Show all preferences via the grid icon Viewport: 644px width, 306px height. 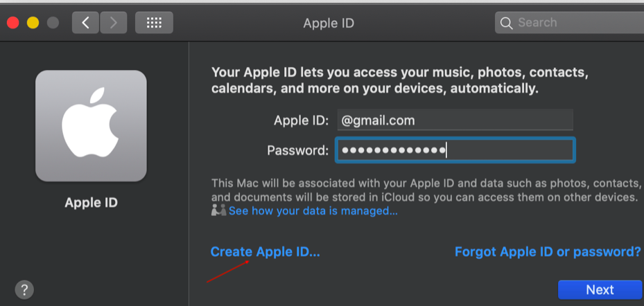pyautogui.click(x=154, y=23)
